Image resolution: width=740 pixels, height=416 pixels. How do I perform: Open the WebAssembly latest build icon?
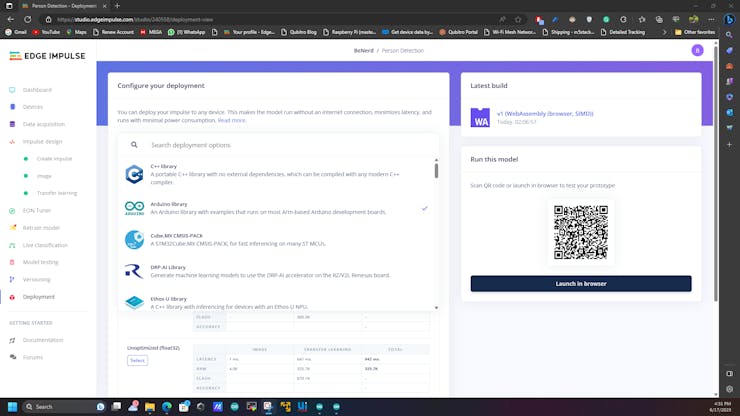(481, 117)
